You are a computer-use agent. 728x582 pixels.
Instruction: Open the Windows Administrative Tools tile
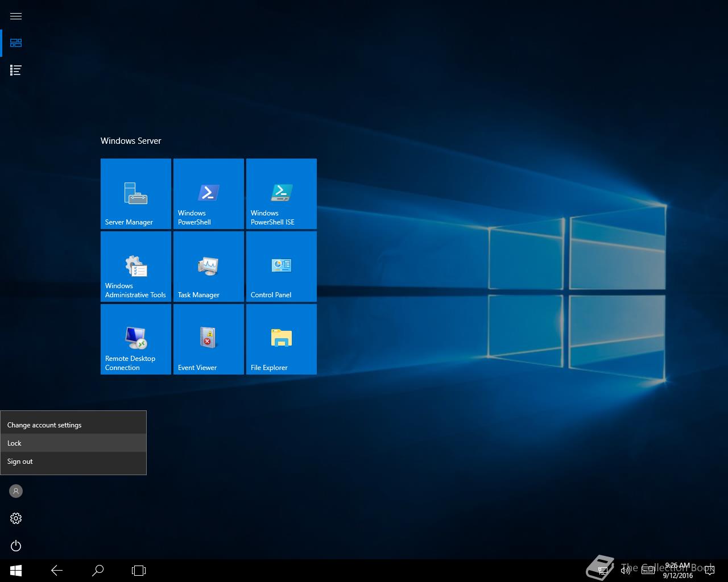tap(136, 267)
